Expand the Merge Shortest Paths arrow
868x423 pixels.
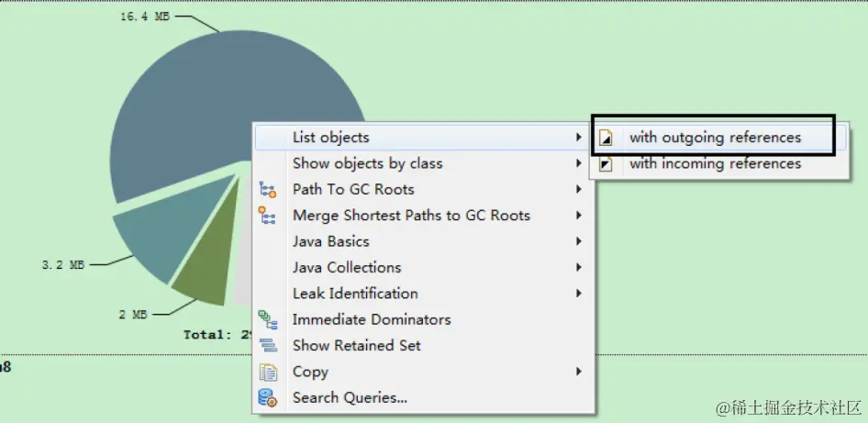pyautogui.click(x=578, y=216)
